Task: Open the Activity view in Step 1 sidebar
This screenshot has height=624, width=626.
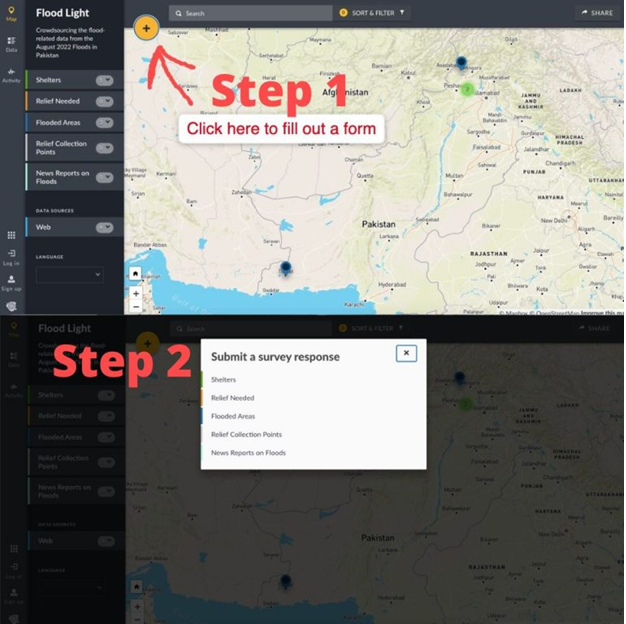Action: 11,75
